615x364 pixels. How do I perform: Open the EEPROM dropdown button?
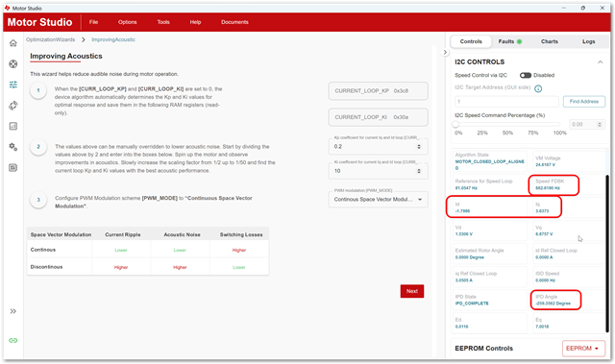click(x=583, y=349)
